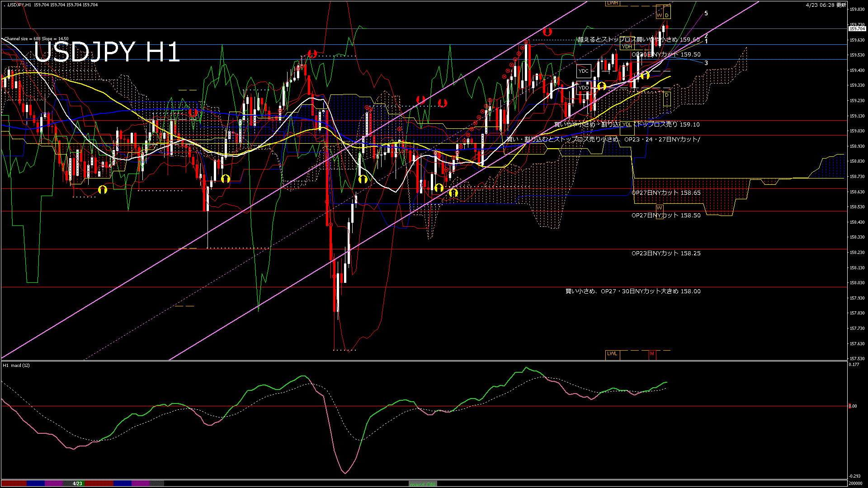This screenshot has width=868, height=488.
Task: Select the OP23日NYカット 158.25 label
Action: click(665, 253)
